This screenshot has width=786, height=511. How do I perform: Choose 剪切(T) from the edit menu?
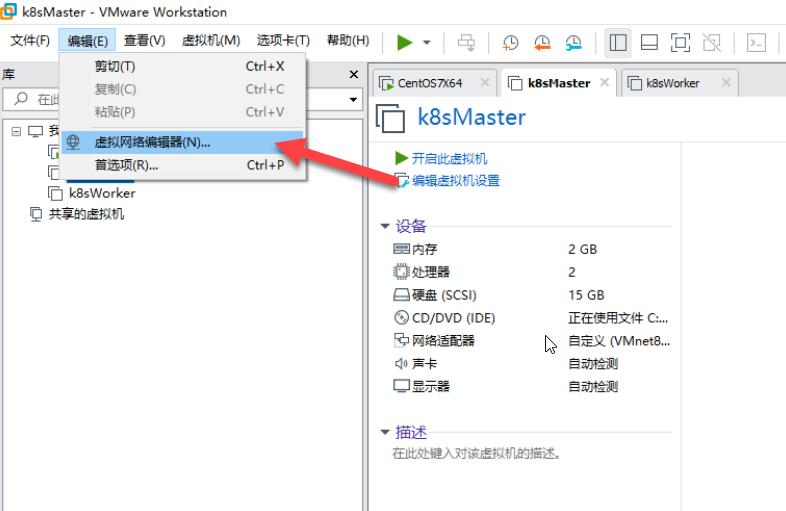pos(183,66)
